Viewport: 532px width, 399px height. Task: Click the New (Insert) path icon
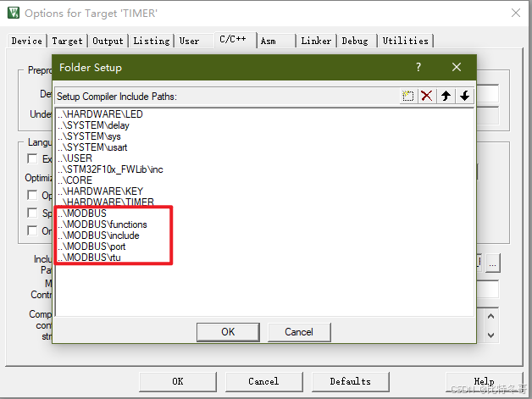tap(407, 96)
